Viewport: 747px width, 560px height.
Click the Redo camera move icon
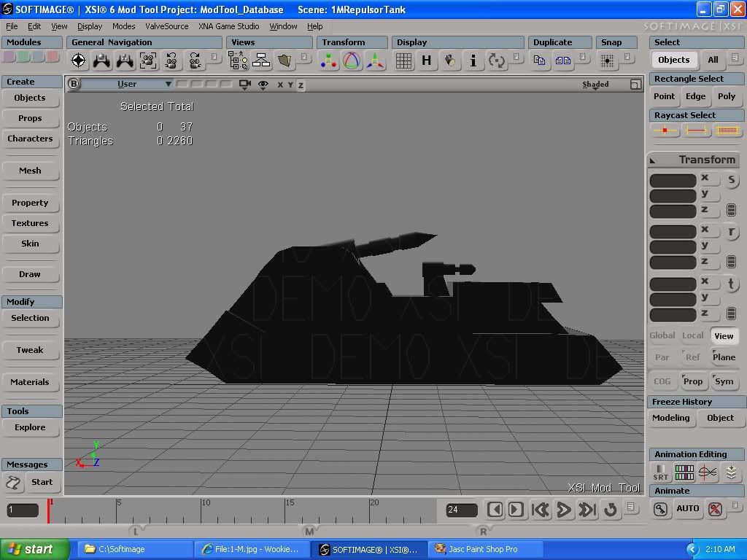pos(194,61)
